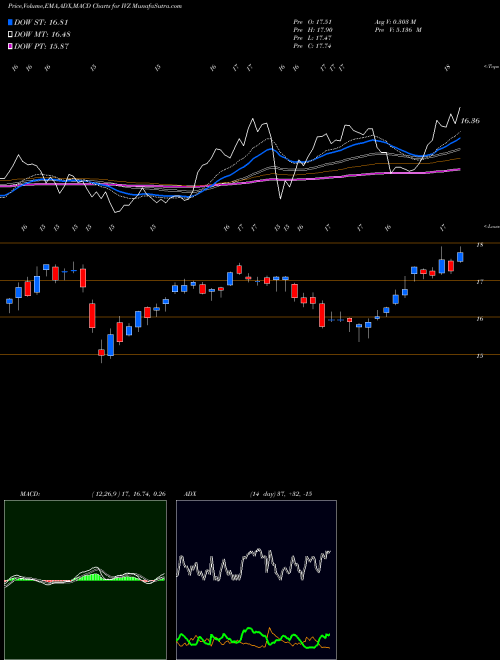This screenshot has height=660, width=500.
Task: Click the 'Pre H: 17.90' high value
Action: (313, 30)
